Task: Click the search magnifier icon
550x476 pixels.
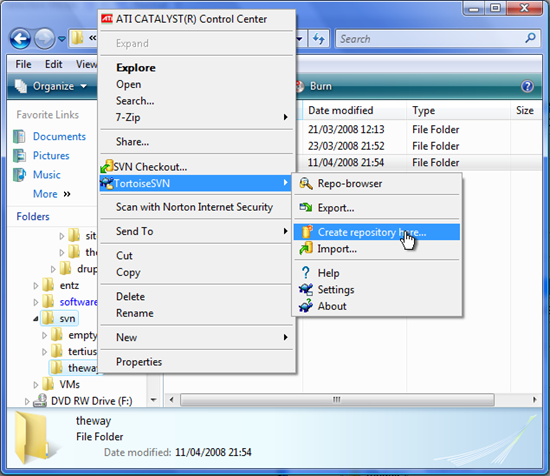Action: (530, 38)
